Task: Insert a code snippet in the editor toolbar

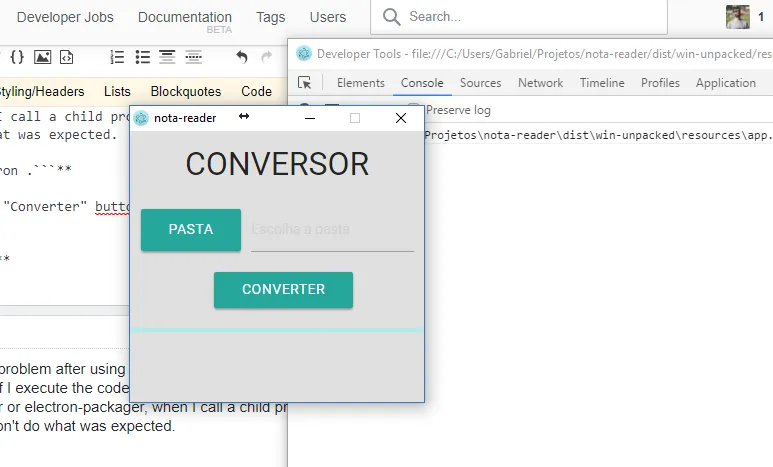Action: point(67,57)
